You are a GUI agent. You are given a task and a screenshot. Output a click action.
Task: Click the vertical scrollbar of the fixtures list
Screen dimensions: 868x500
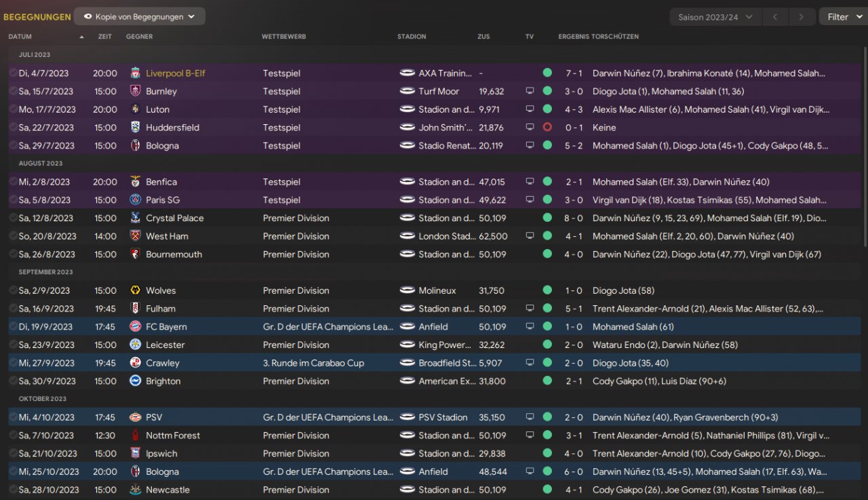point(865,146)
